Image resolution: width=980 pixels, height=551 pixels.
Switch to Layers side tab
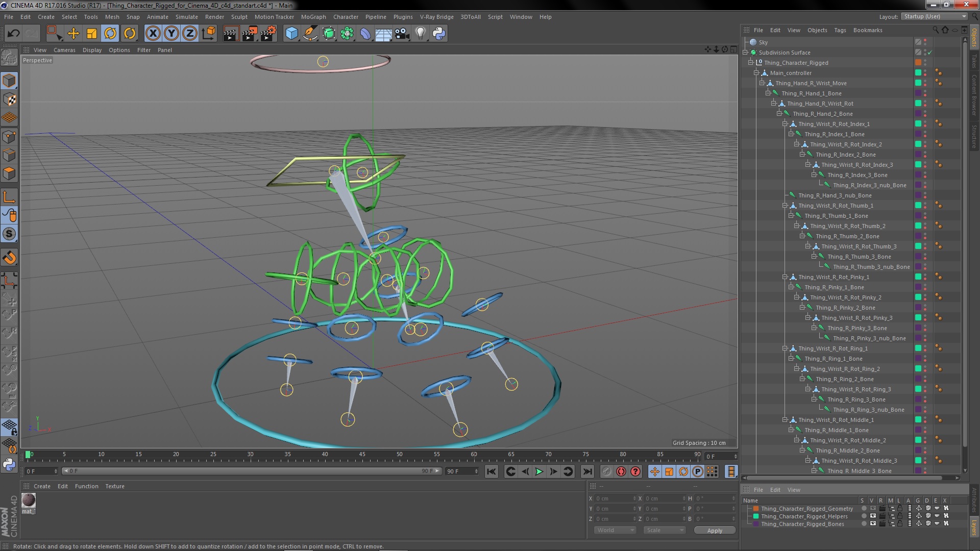pyautogui.click(x=974, y=527)
